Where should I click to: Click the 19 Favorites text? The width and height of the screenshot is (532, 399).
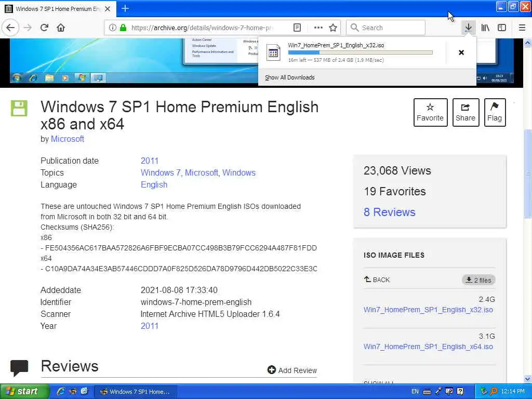coord(395,191)
